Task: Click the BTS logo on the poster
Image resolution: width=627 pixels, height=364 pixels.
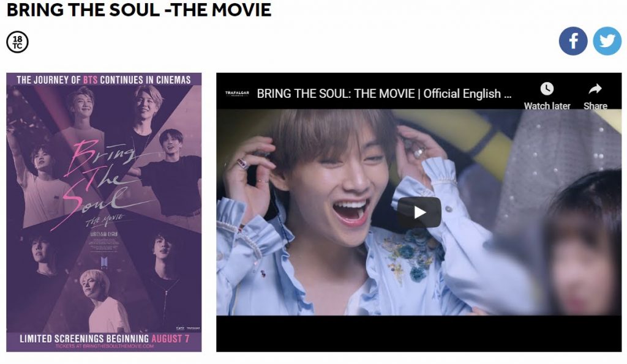Action: (x=104, y=262)
